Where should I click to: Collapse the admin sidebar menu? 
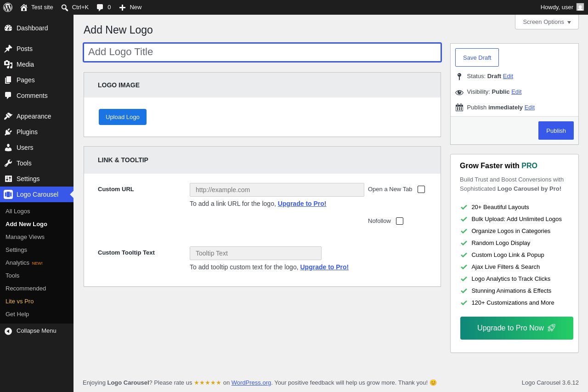pos(37,331)
